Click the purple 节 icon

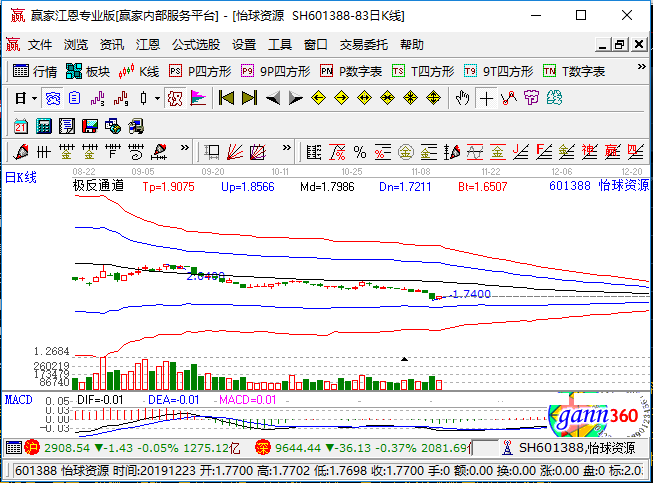coord(531,98)
